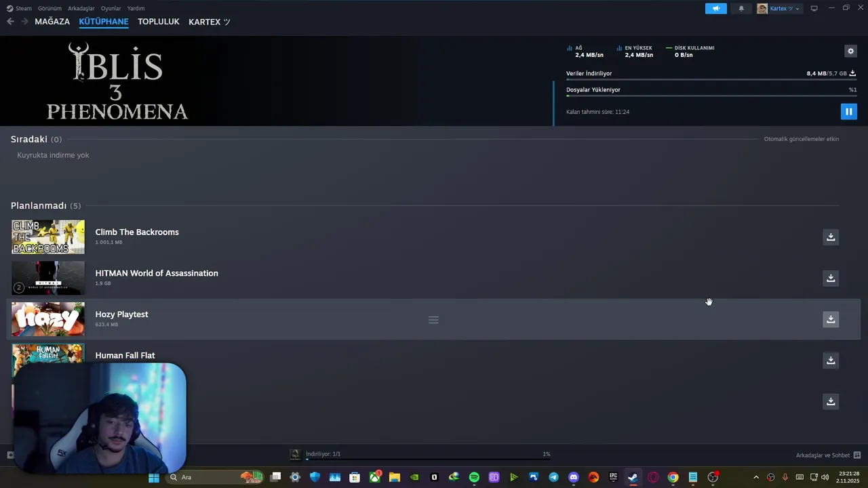Image resolution: width=868 pixels, height=488 pixels.
Task: Open Xbox app from the taskbar
Action: [374, 477]
